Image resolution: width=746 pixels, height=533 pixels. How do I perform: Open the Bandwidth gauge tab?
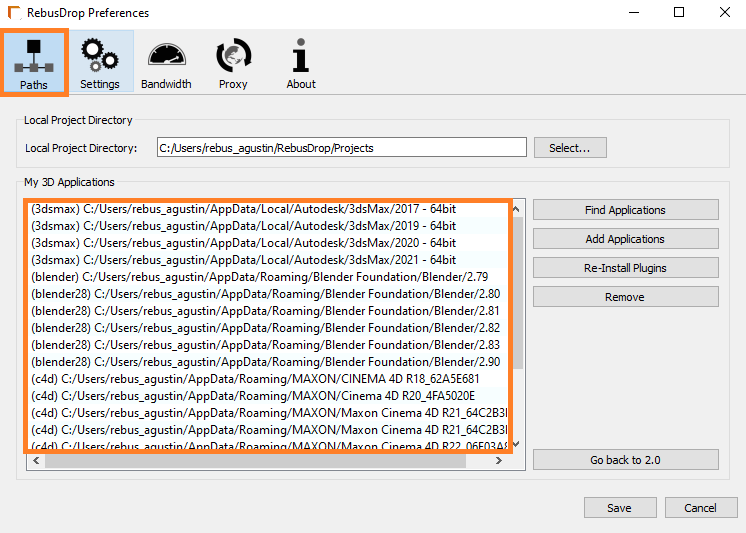click(167, 61)
